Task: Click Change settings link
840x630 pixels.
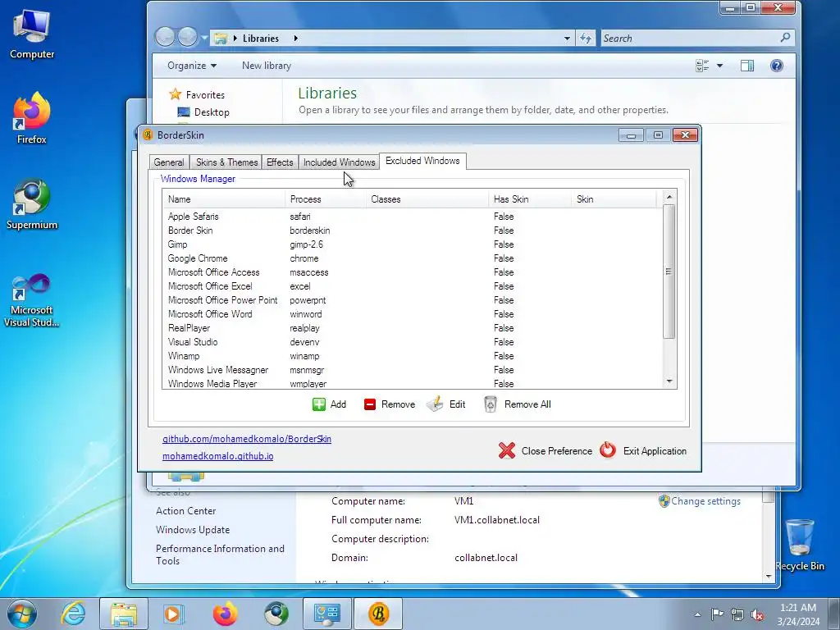Action: [705, 501]
